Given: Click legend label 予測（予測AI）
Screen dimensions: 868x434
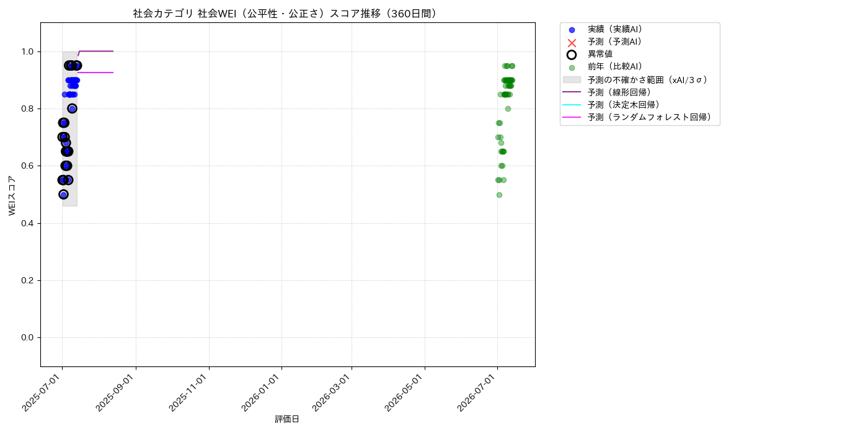Looking at the screenshot, I should tap(614, 42).
